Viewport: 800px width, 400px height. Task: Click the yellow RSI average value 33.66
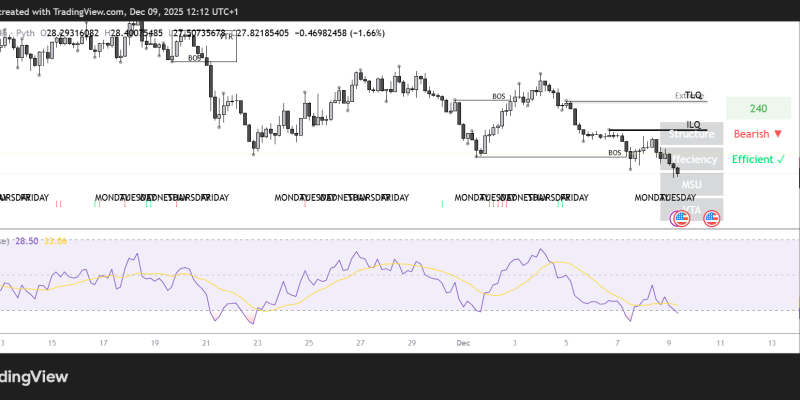pos(56,241)
